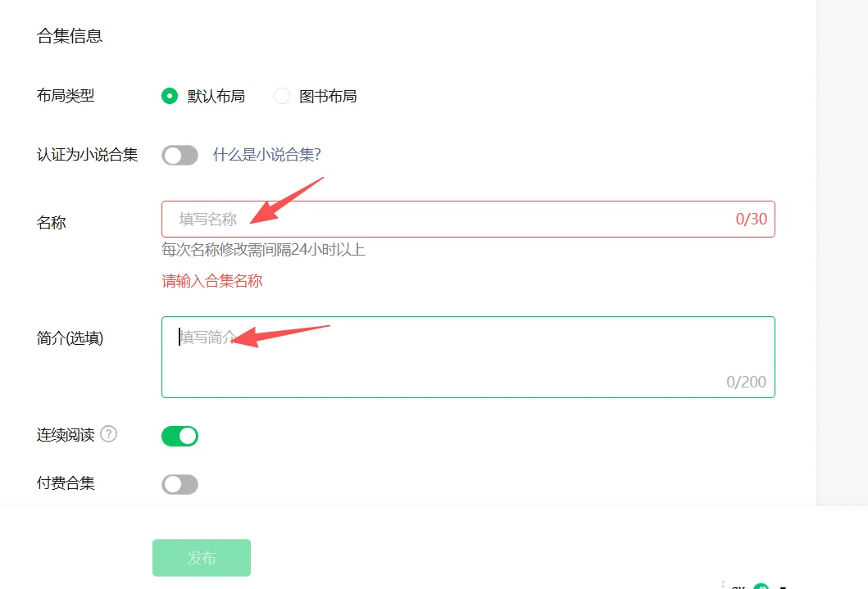Enable the 认证为小说合集 toggle switch
The image size is (868, 589).
tap(180, 155)
